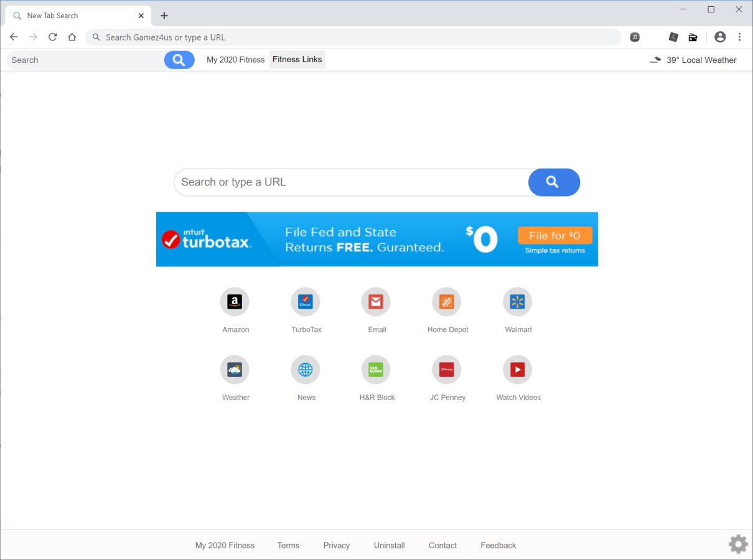Open the Email shortcut icon
The height and width of the screenshot is (560, 753).
376,302
